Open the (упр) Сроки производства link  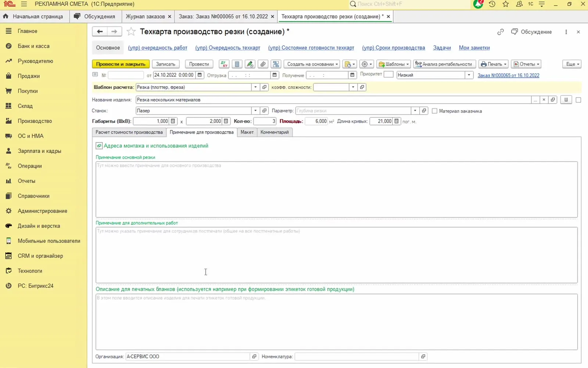393,48
